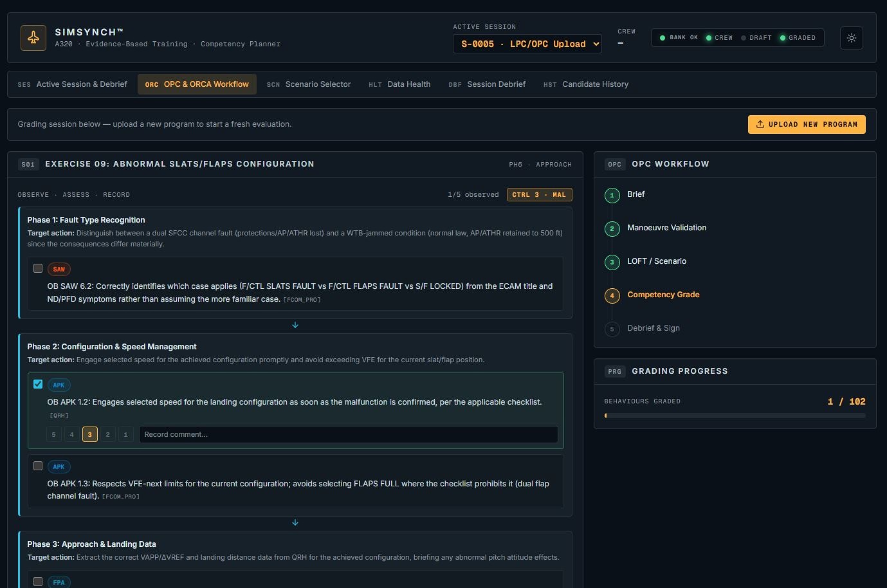
Task: Click the PH6 · APPROACH label
Action: tap(540, 165)
